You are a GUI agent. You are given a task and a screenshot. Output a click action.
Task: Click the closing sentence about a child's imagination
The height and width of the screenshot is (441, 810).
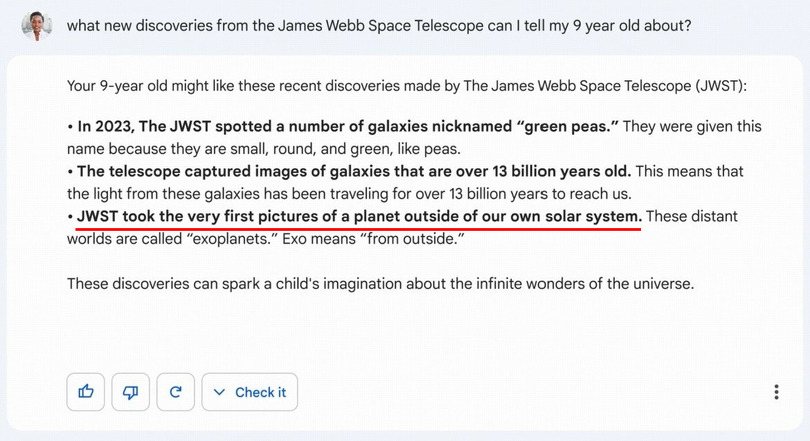pyautogui.click(x=380, y=284)
